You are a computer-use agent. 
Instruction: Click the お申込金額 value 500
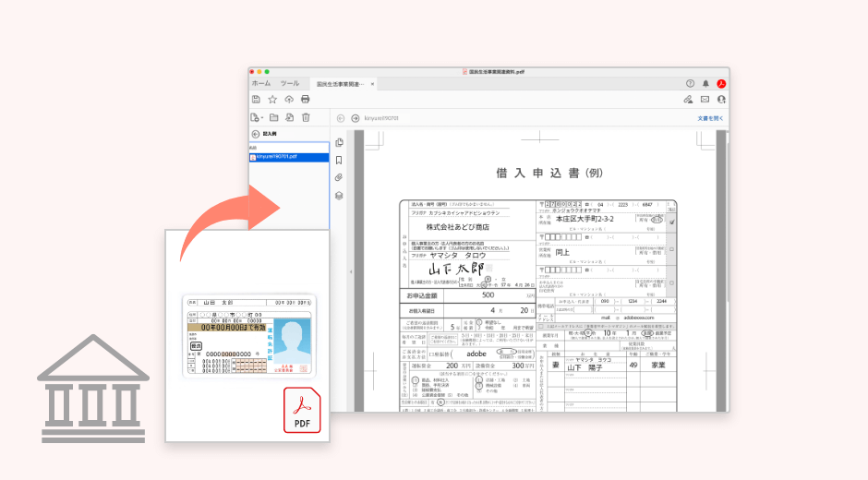pyautogui.click(x=488, y=295)
